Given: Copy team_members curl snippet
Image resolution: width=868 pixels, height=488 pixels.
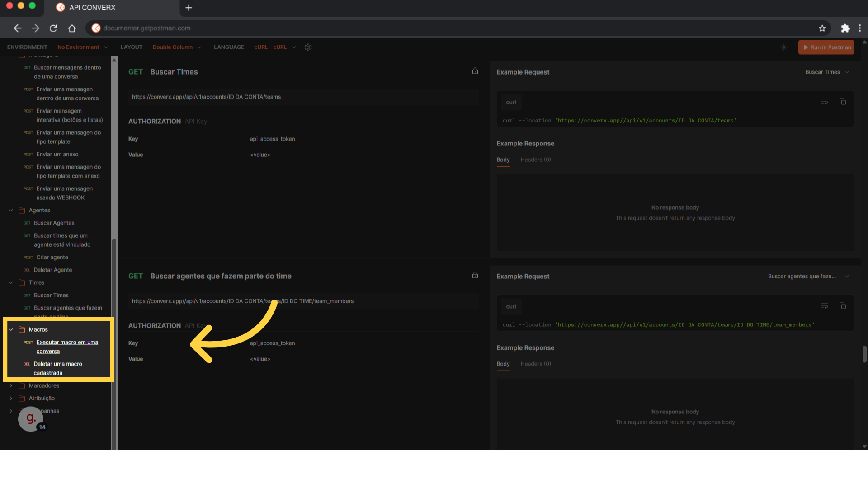Looking at the screenshot, I should tap(843, 306).
